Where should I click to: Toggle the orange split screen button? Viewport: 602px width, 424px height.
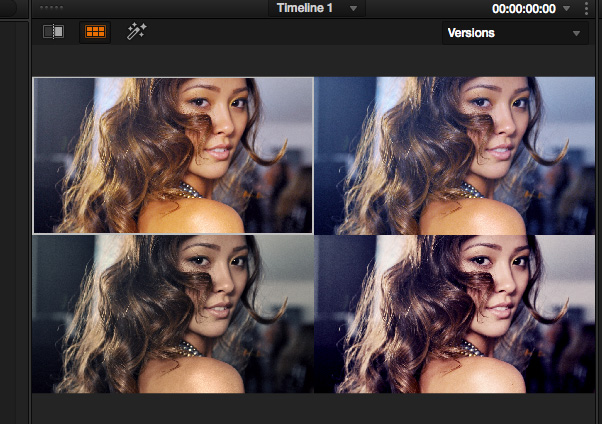(x=95, y=32)
